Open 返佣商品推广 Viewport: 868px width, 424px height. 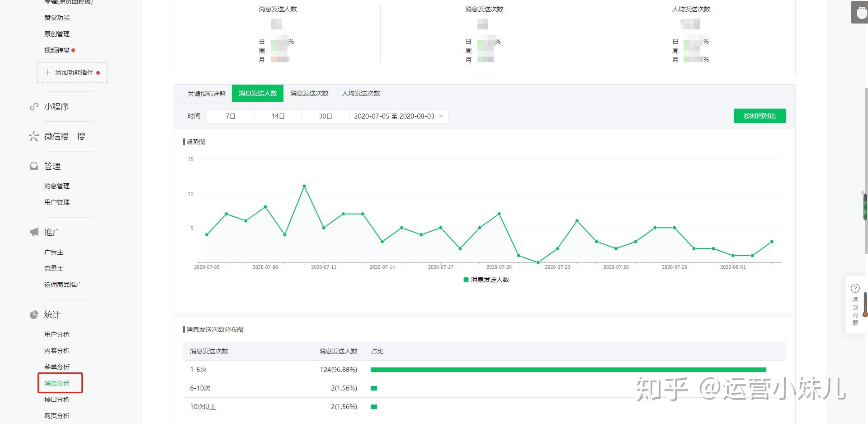(63, 285)
